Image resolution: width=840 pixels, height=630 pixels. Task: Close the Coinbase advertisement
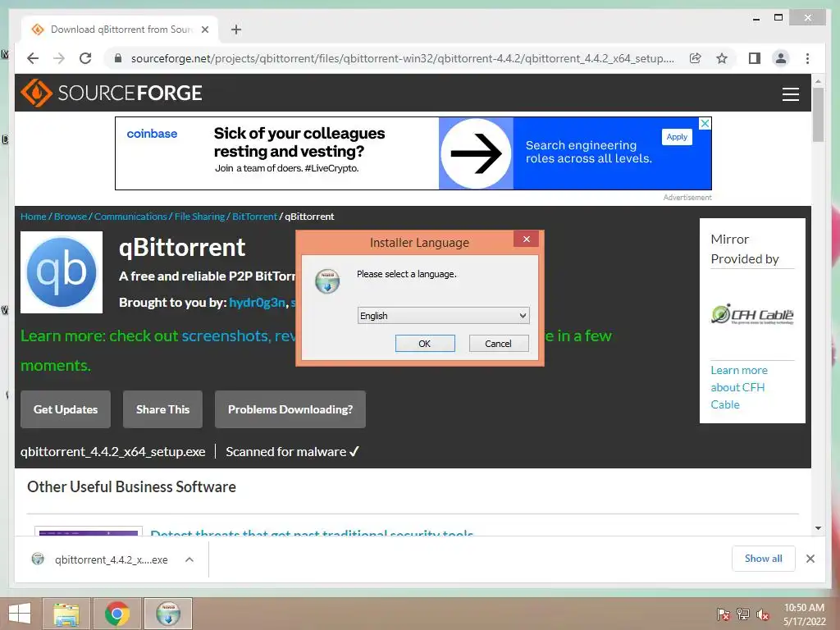(705, 123)
